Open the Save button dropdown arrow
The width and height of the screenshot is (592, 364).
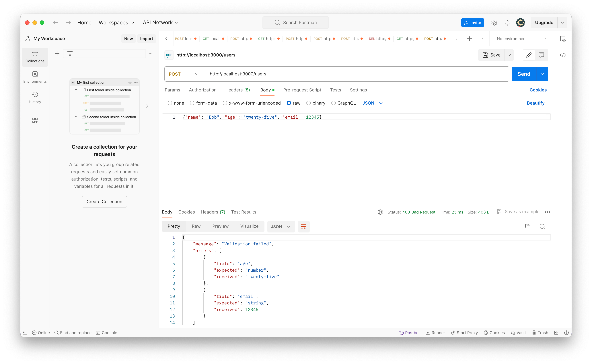(x=509, y=55)
